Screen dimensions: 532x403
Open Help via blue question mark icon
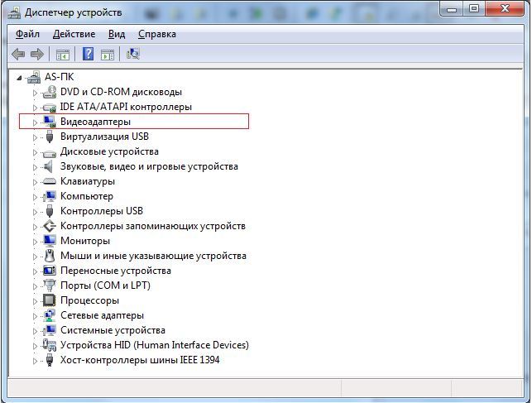88,55
